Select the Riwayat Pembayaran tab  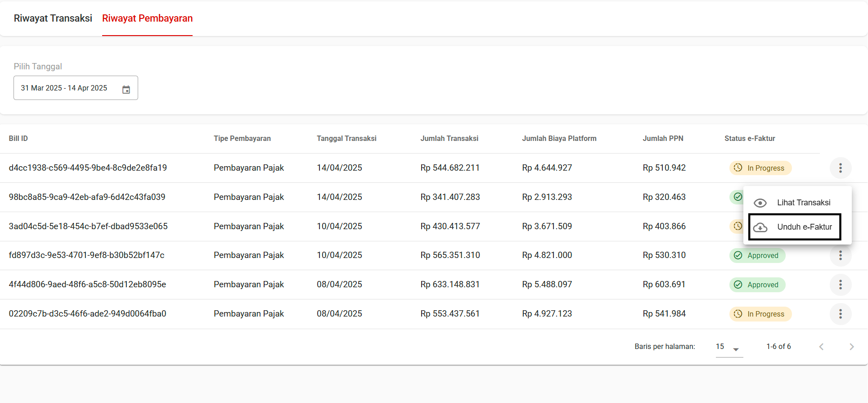[147, 18]
